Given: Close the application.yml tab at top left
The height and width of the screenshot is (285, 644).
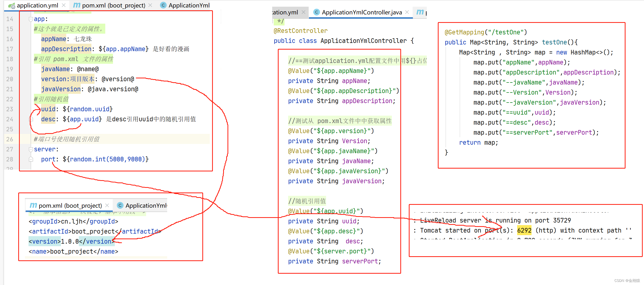Looking at the screenshot, I should click(x=64, y=5).
